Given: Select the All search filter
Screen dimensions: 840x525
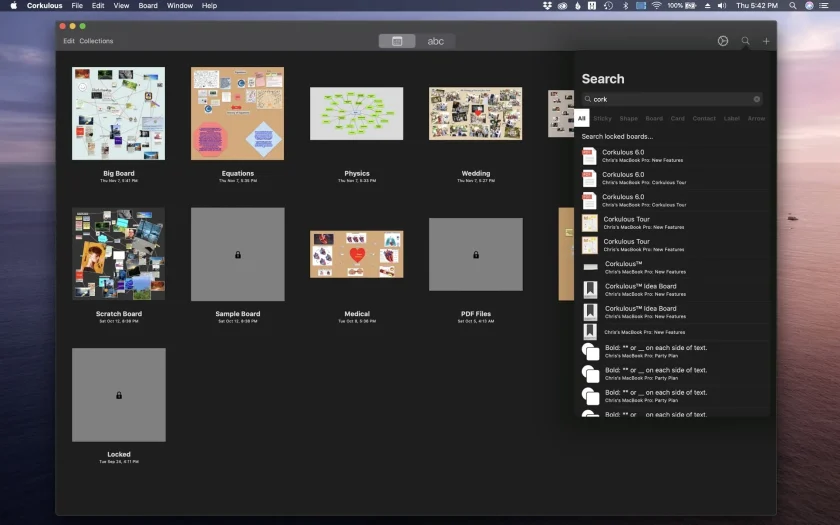Looking at the screenshot, I should coord(582,118).
